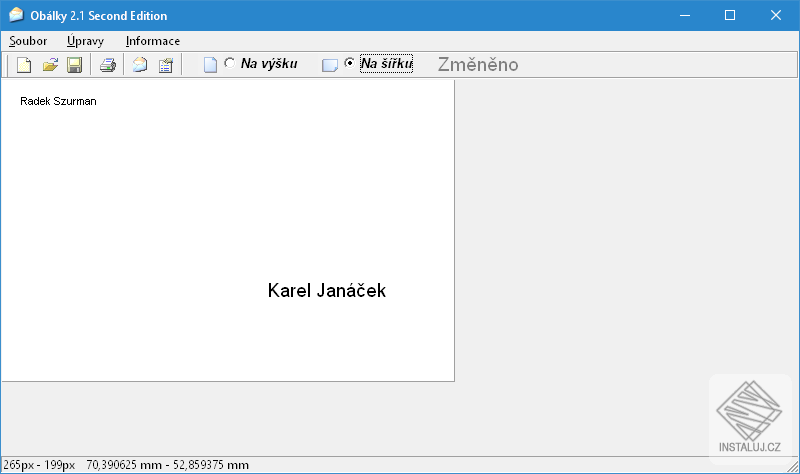Screen dimensions: 800x474
Task: Open the clipboard list icon
Action: [166, 65]
